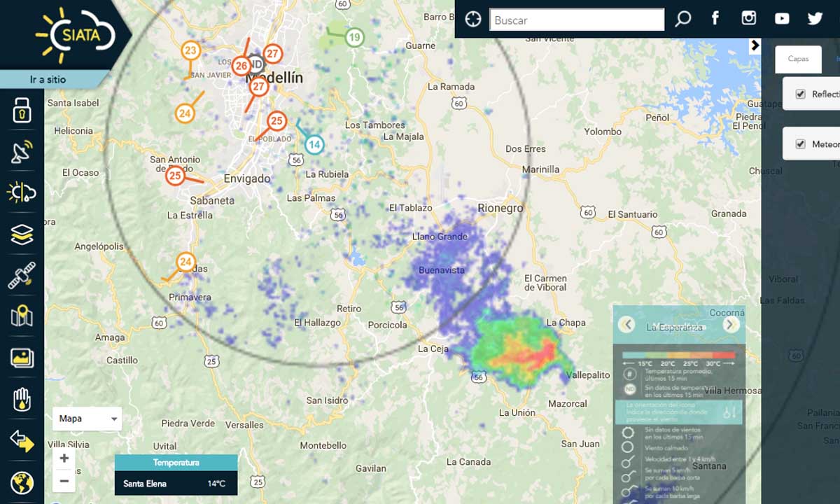Open the image gallery icon

pyautogui.click(x=22, y=358)
